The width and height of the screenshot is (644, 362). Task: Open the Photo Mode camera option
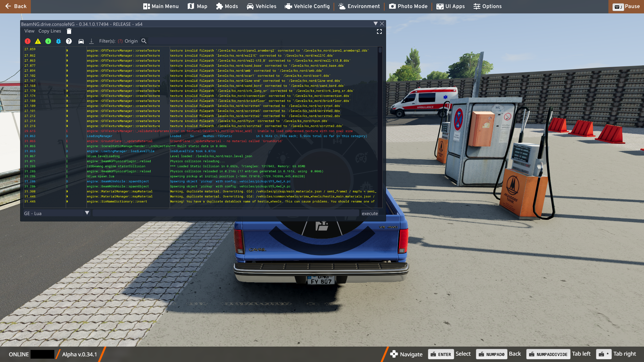tap(408, 6)
